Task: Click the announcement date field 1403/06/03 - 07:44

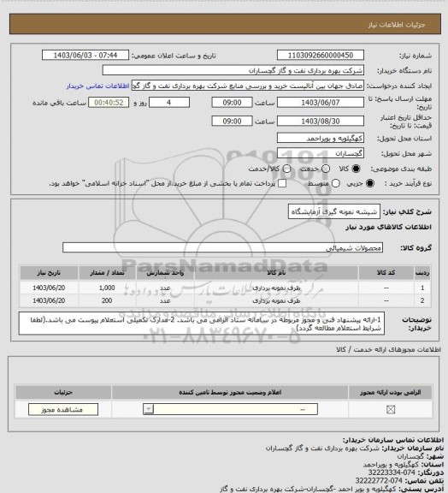Action: point(85,56)
